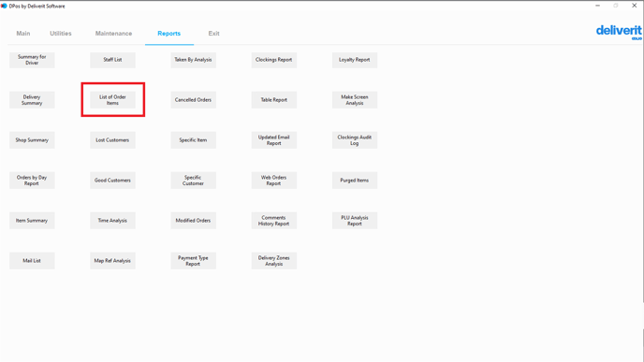Open the Utilities tab
This screenshot has width=644, height=362.
(x=60, y=34)
